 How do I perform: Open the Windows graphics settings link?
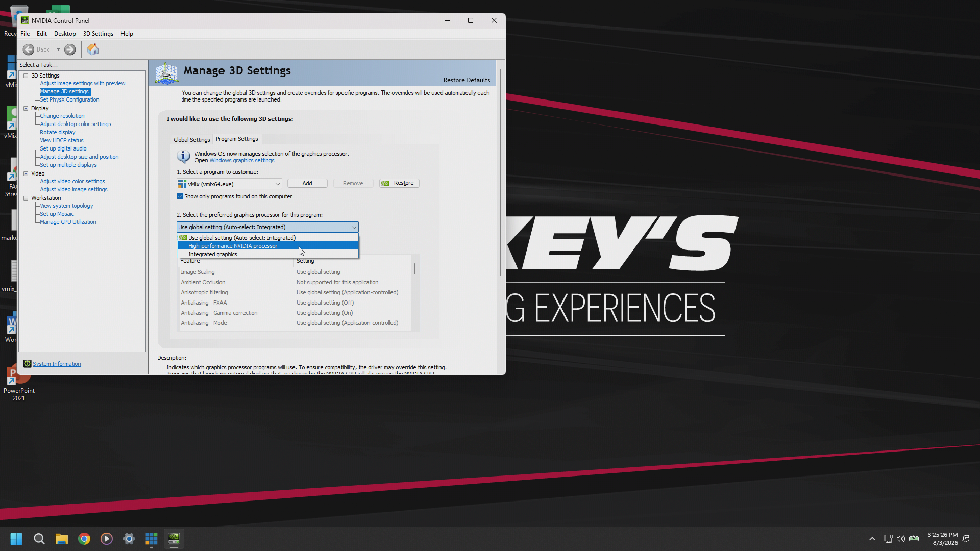(242, 161)
